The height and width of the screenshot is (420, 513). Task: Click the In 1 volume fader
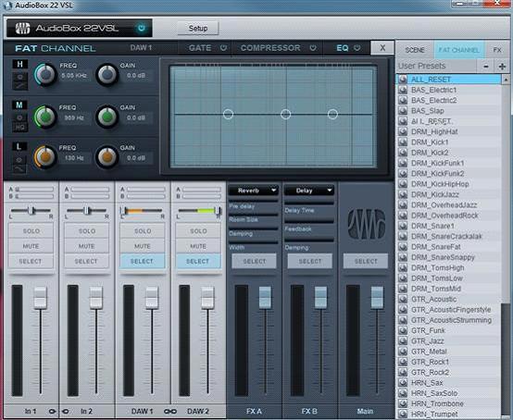[41, 298]
